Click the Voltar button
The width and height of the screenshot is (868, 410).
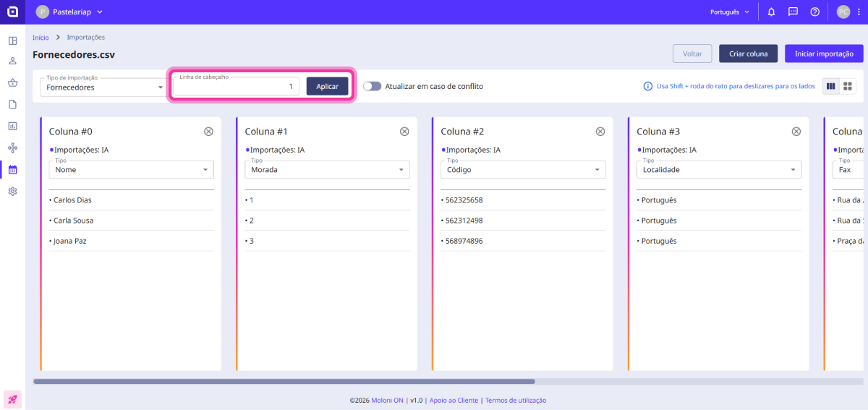pyautogui.click(x=692, y=54)
